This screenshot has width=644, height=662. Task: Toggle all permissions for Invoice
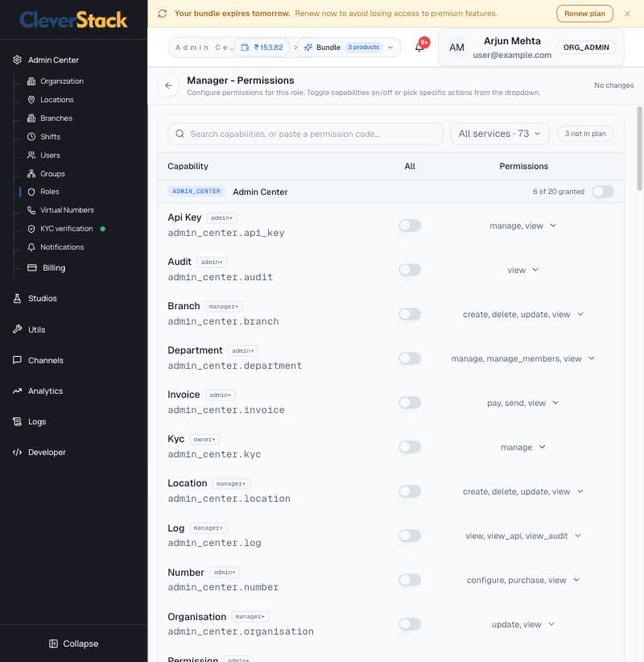click(410, 403)
